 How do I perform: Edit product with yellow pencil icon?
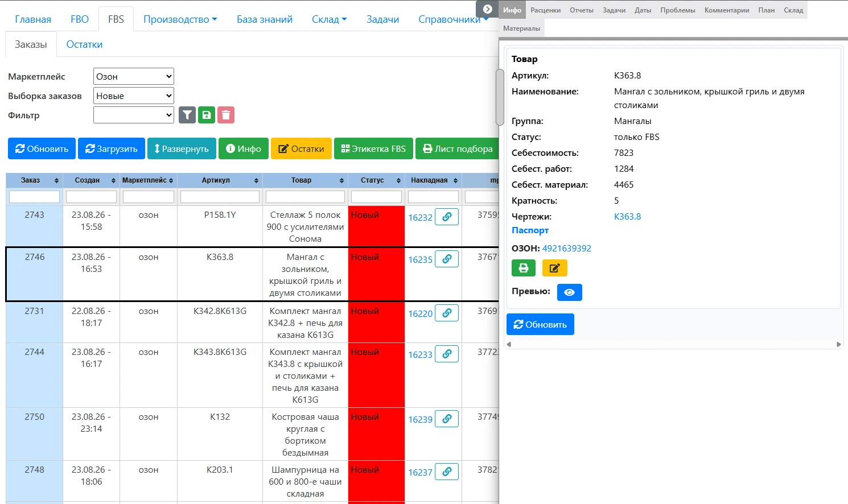point(555,268)
